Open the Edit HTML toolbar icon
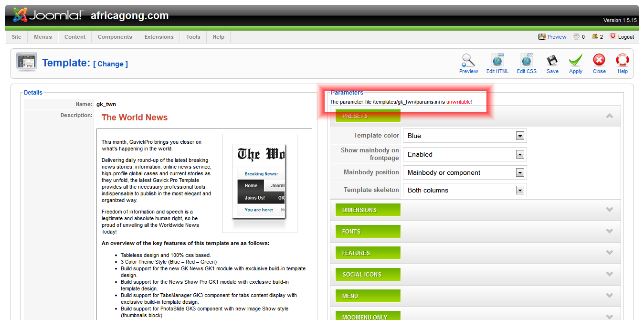This screenshot has height=320, width=644. coord(497,60)
